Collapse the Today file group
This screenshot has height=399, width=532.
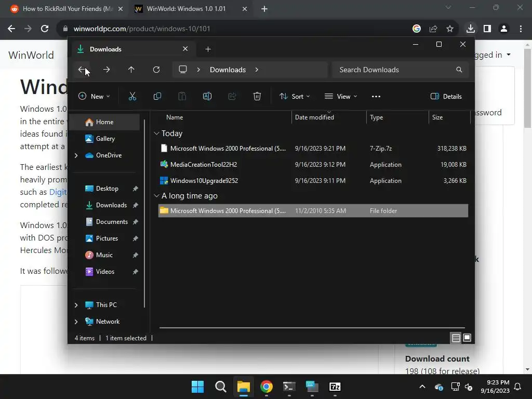click(156, 134)
